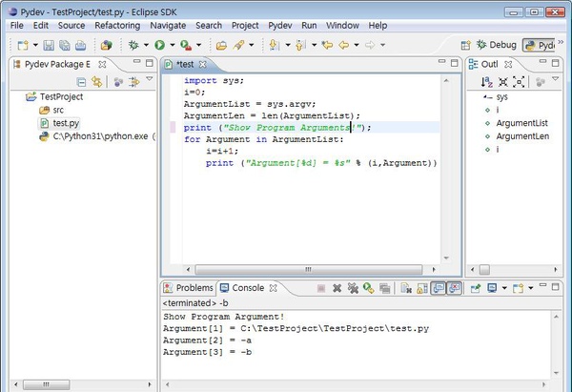Click the Save All icon
This screenshot has width=572, height=392.
(x=65, y=45)
